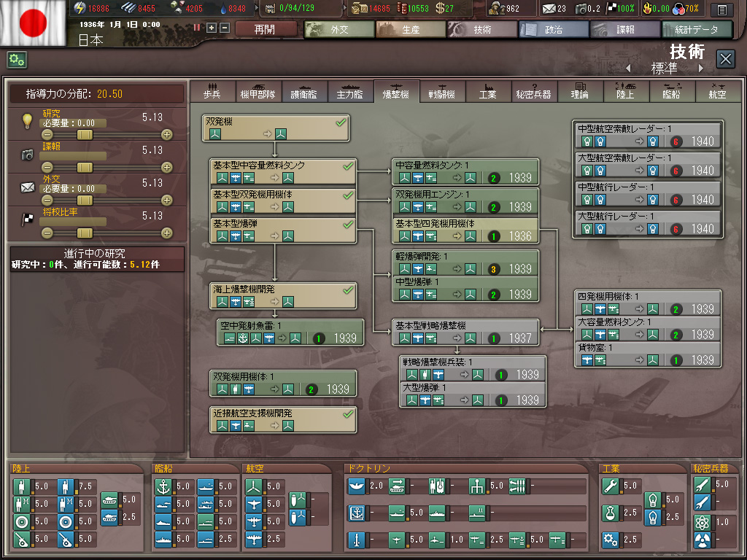Click the right arrow beside 標準
747x560 pixels.
tap(701, 69)
